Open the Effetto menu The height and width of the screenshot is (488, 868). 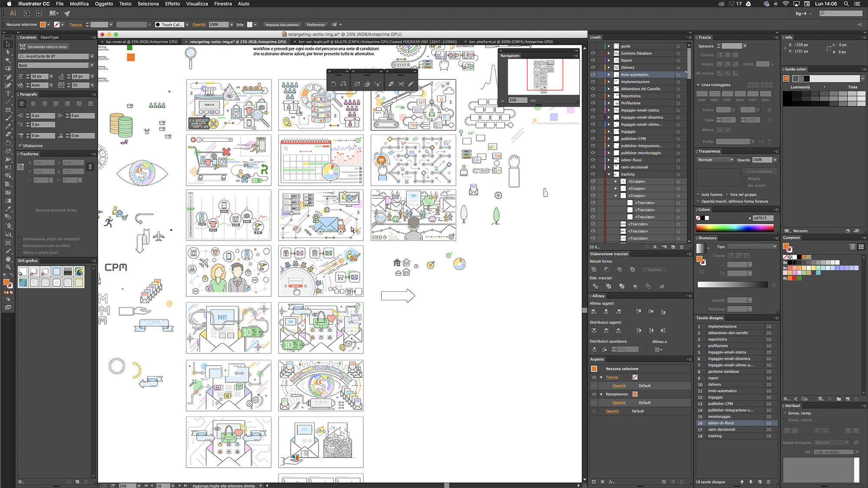pos(172,3)
